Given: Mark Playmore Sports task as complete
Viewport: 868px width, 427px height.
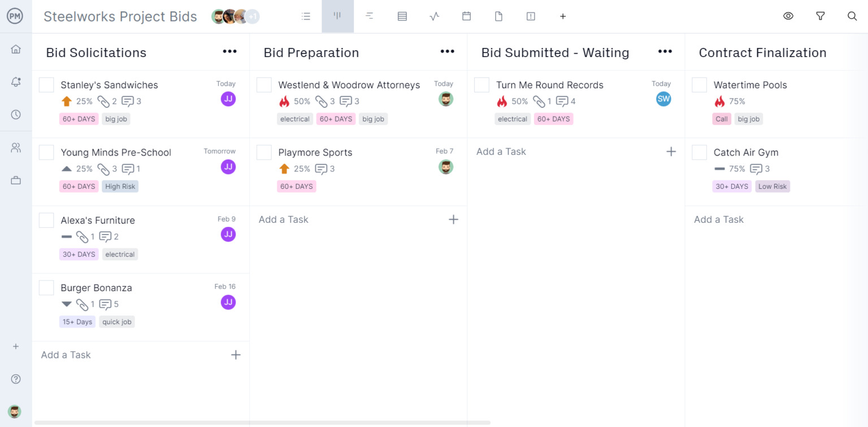Looking at the screenshot, I should coord(264,153).
